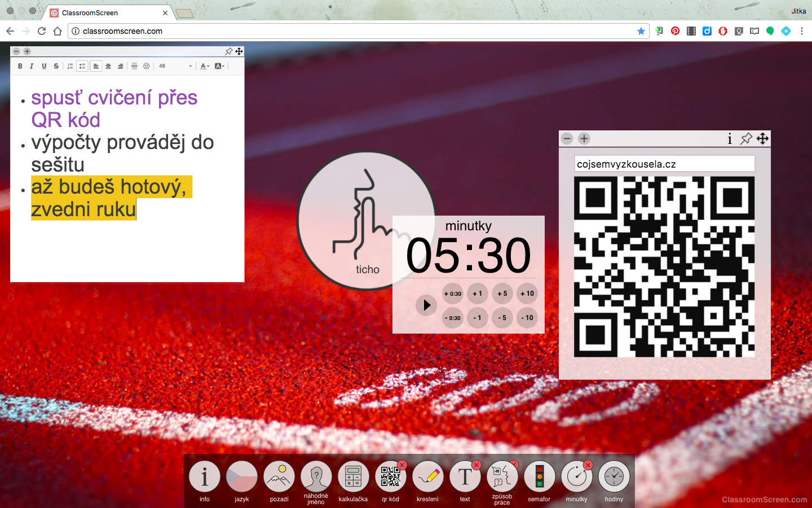Insert horizontal line in text editor
The height and width of the screenshot is (508, 812).
[x=134, y=66]
